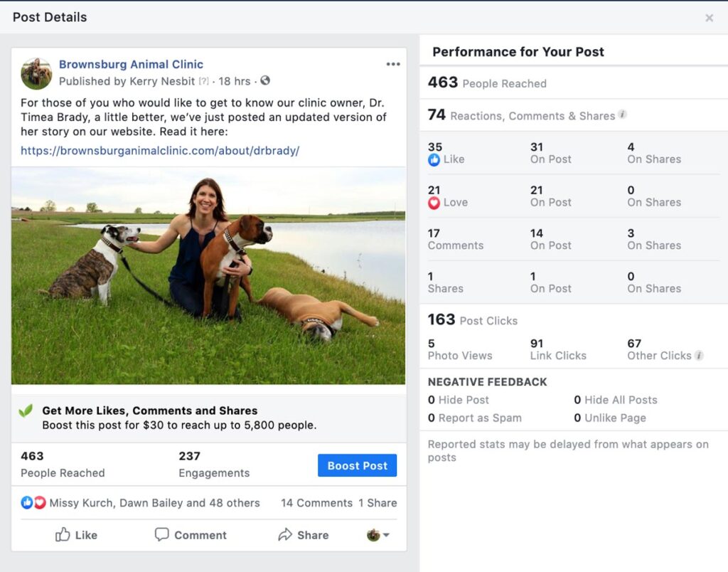The height and width of the screenshot is (572, 728).
Task: Click the thumbs-up Like button under post
Action: point(76,535)
